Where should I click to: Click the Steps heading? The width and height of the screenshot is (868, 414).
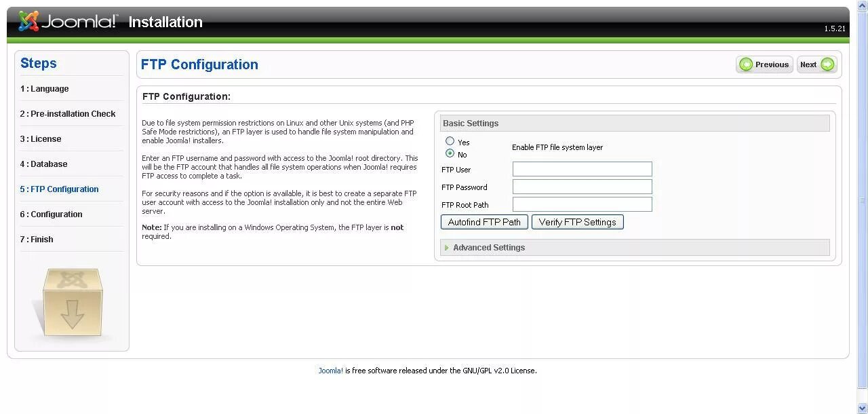[39, 63]
